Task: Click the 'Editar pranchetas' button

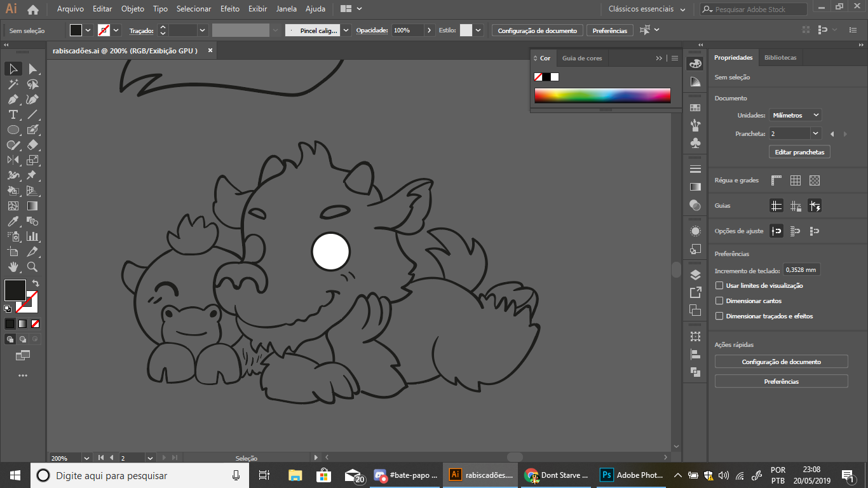Action: [799, 152]
